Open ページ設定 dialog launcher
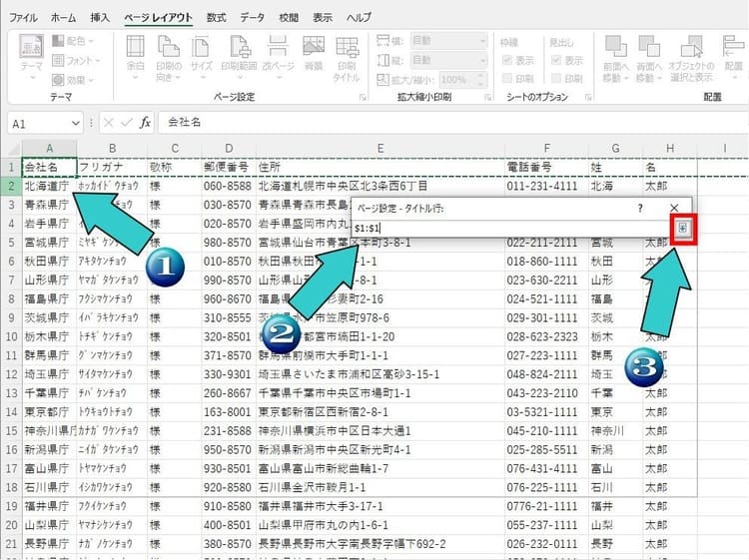The image size is (749, 560). click(x=363, y=98)
